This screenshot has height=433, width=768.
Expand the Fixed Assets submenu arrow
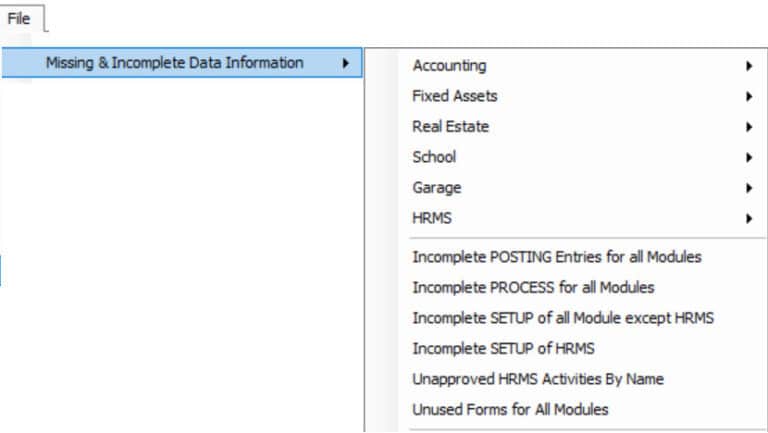pyautogui.click(x=748, y=96)
